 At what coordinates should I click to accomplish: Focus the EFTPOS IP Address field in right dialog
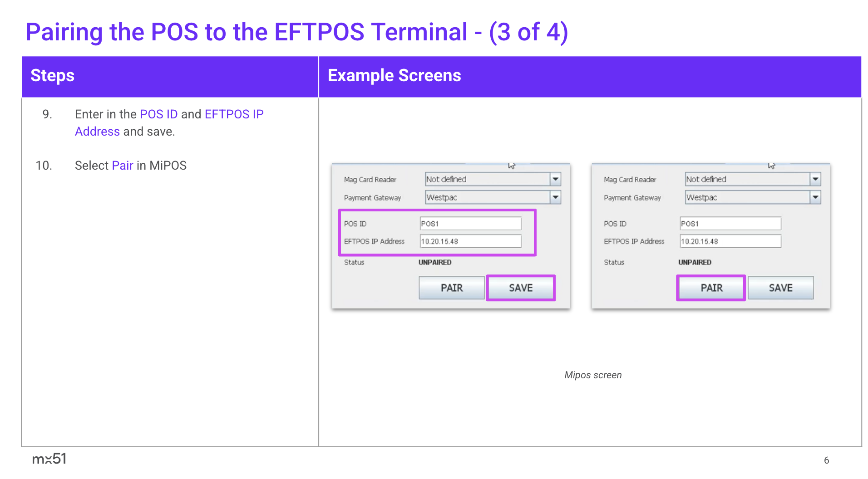click(730, 241)
